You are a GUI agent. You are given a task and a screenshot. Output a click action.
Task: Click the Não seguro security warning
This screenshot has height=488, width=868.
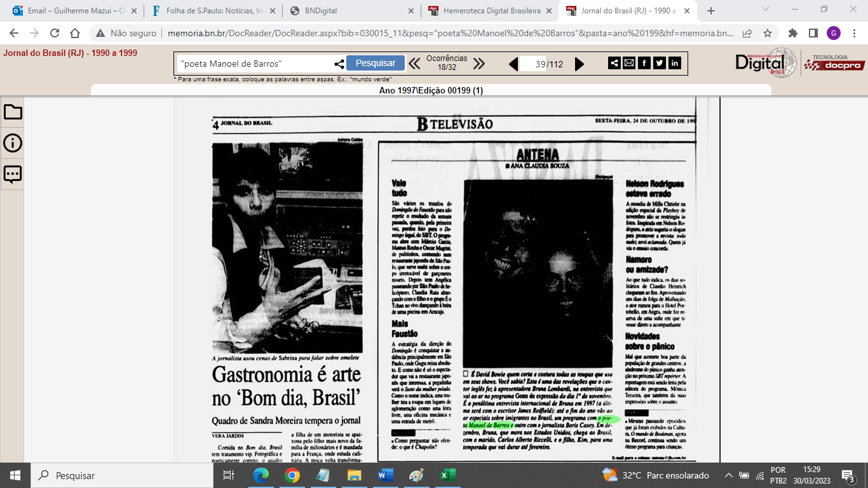(125, 33)
